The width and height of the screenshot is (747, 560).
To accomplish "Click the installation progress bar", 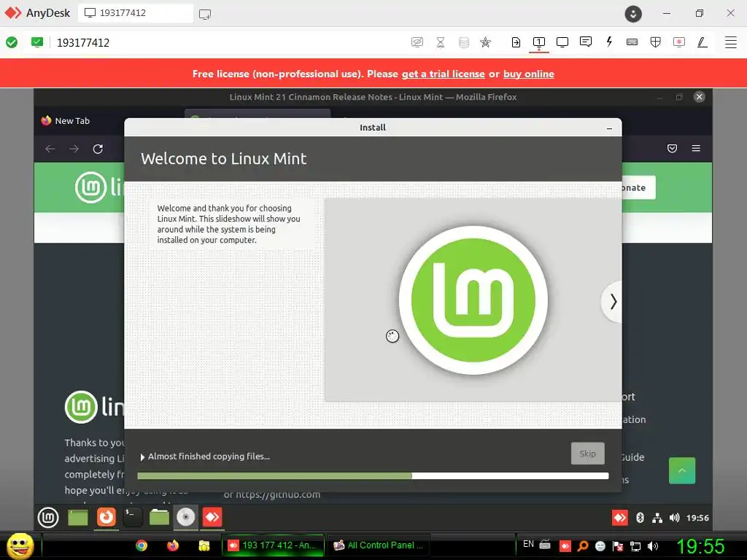I will (373, 475).
